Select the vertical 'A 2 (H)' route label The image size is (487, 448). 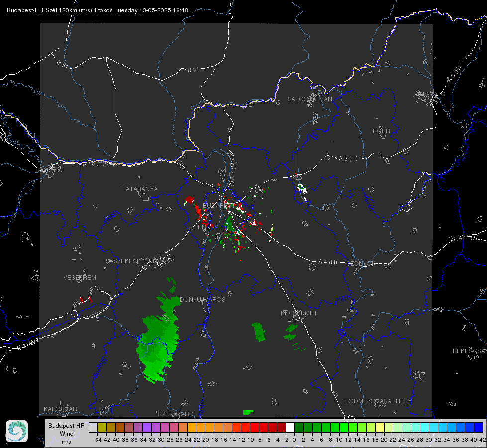(x=233, y=171)
